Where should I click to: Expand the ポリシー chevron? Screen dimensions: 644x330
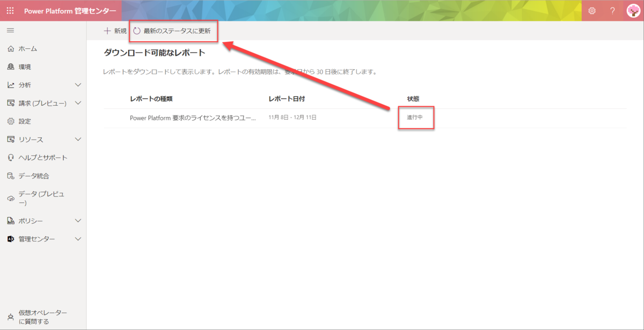pyautogui.click(x=78, y=221)
